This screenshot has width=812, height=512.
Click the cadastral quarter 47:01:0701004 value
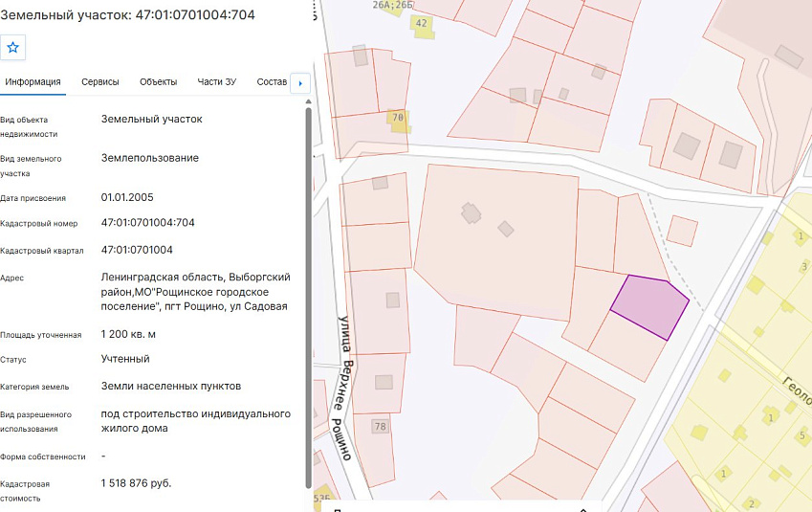(x=137, y=250)
